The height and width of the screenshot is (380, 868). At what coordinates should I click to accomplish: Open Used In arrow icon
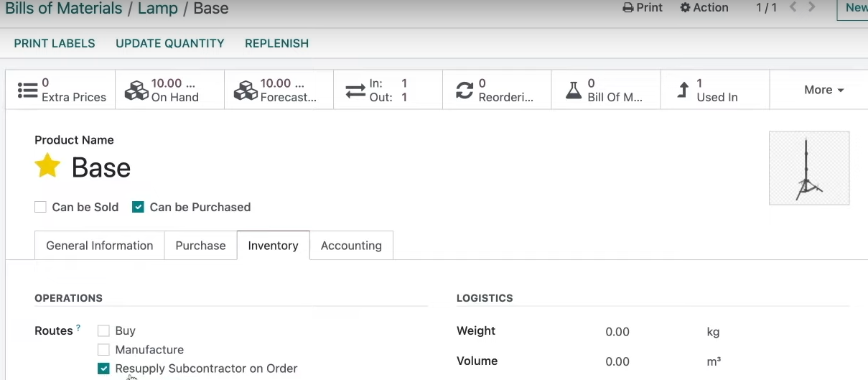pyautogui.click(x=683, y=91)
